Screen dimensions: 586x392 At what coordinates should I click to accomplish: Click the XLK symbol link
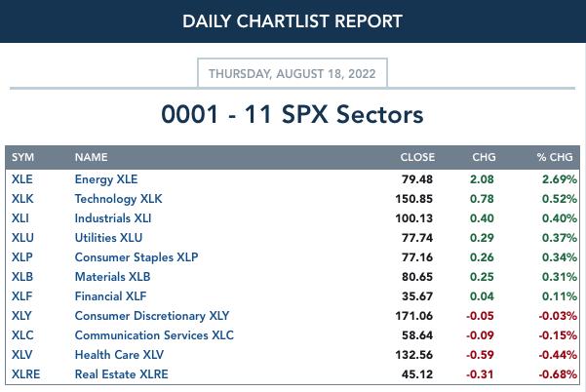point(22,199)
